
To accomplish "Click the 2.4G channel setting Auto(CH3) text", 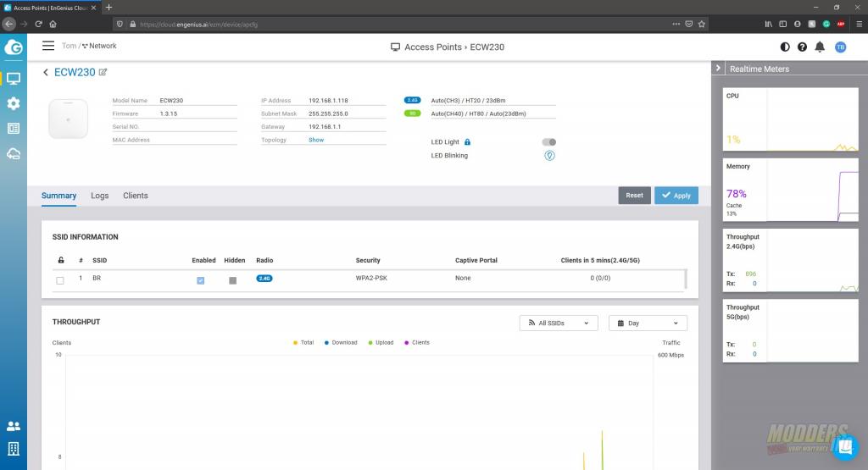I will pyautogui.click(x=468, y=101).
